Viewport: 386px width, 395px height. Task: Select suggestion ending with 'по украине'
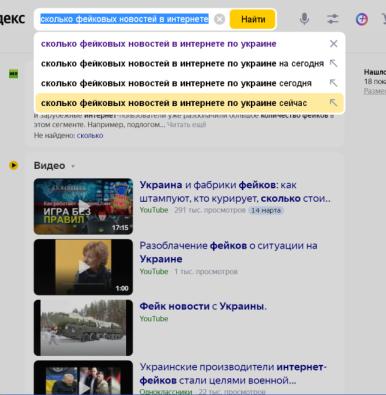tap(158, 44)
